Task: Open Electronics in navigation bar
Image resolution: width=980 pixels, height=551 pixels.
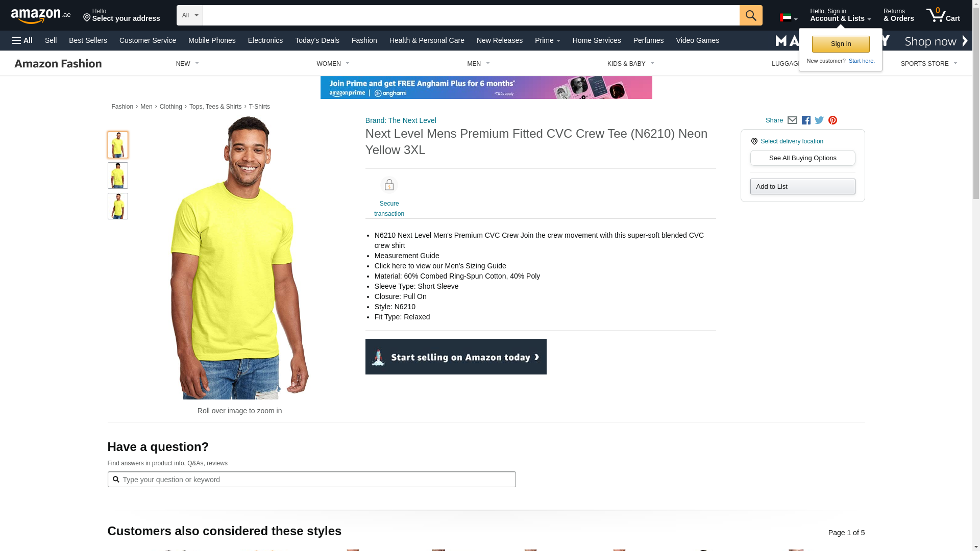Action: point(265,40)
